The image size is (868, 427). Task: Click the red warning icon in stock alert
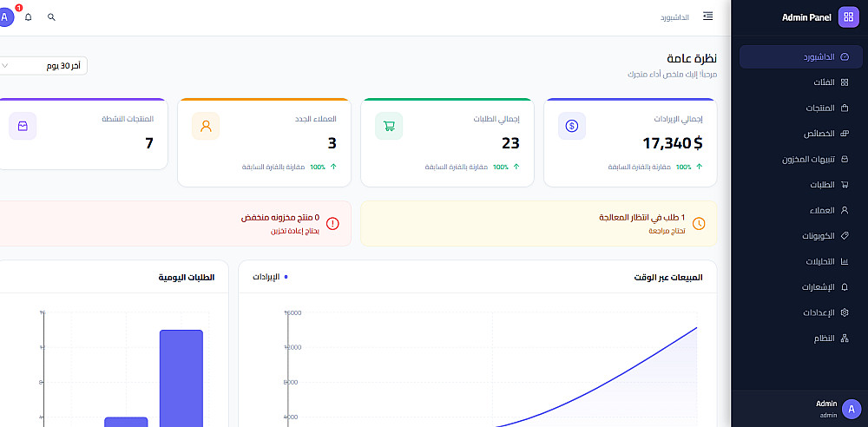pyautogui.click(x=332, y=223)
